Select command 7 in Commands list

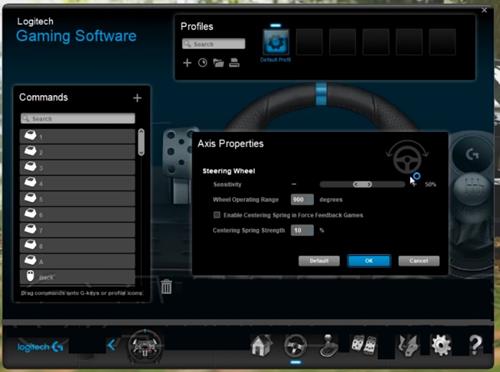(78, 230)
